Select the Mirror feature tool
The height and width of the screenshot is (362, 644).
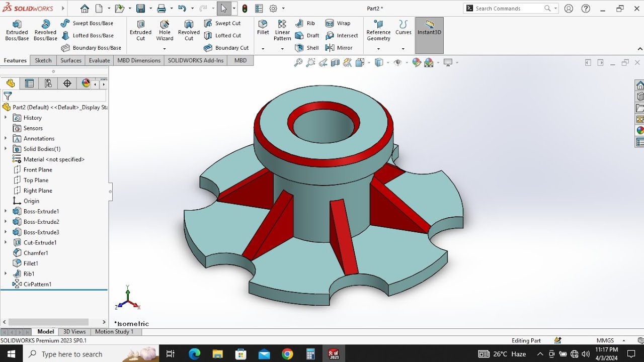click(x=339, y=48)
